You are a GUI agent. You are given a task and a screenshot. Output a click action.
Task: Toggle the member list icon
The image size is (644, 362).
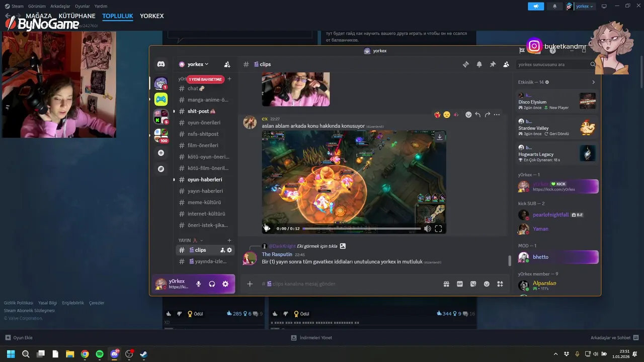[506, 64]
